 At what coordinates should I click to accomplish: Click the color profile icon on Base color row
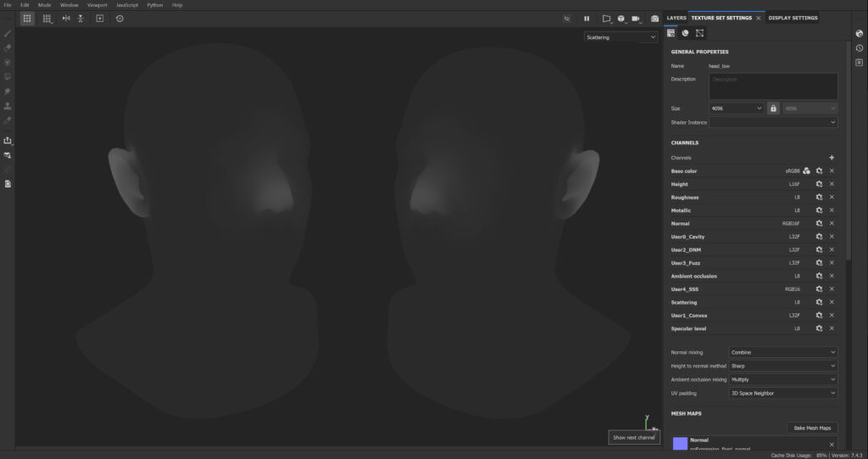(x=807, y=171)
